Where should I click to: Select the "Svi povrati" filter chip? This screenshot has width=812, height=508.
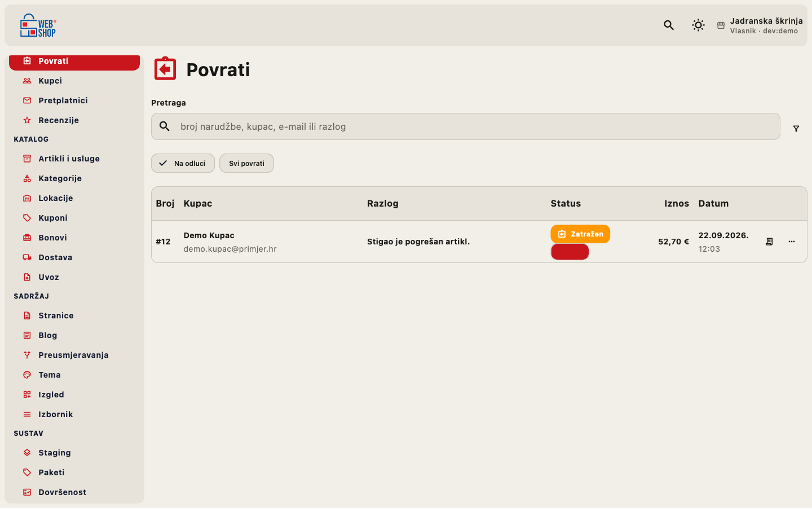pos(246,163)
